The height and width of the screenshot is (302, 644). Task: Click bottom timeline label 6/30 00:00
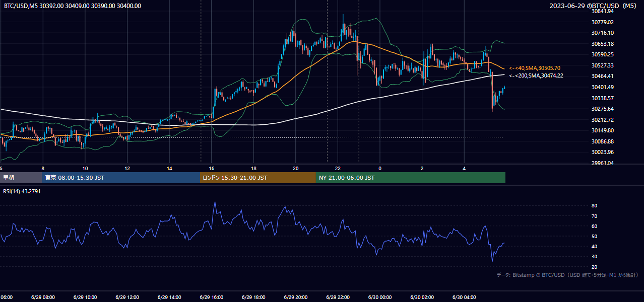tap(380, 297)
